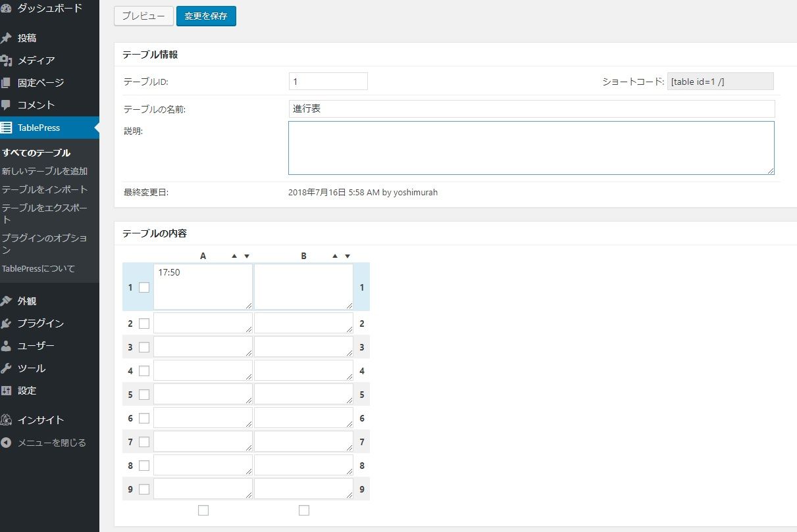
Task: Click the ツール wrench icon
Action: pos(7,368)
